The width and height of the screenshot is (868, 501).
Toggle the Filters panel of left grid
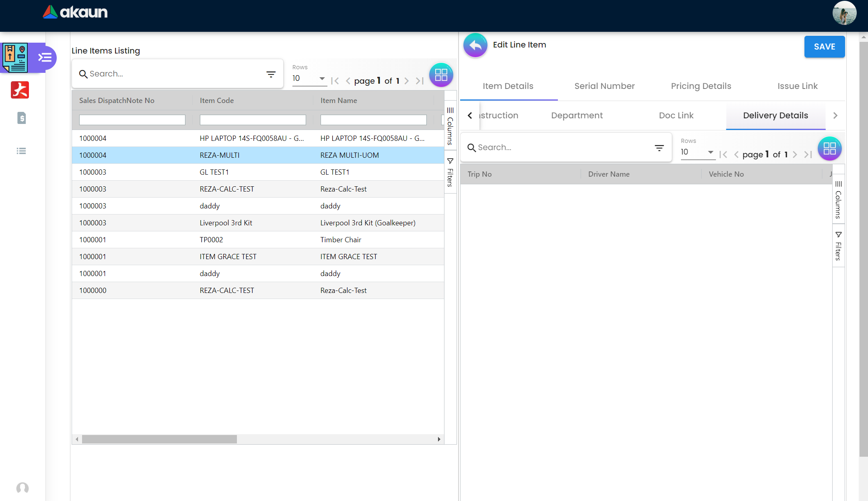point(450,173)
